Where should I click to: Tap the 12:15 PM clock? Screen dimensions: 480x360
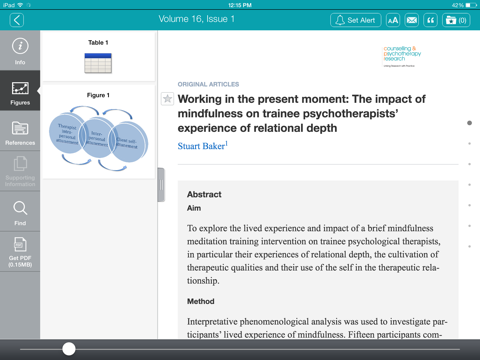240,5
